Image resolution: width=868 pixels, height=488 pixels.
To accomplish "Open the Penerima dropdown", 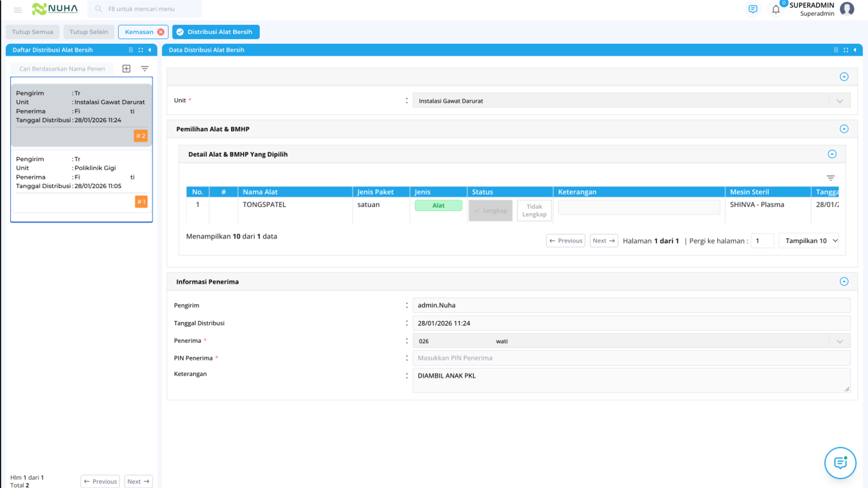I will pyautogui.click(x=631, y=341).
